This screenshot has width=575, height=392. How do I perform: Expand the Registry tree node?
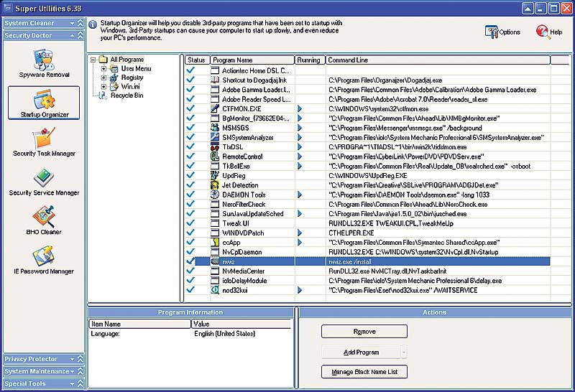tap(103, 78)
